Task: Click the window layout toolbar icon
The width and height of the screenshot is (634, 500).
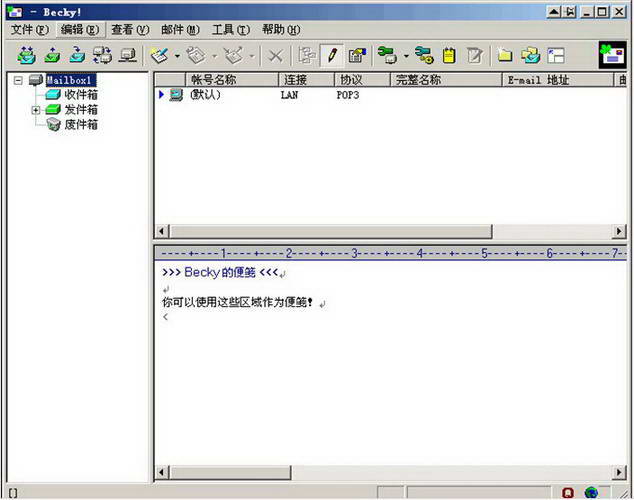Action: click(x=556, y=55)
